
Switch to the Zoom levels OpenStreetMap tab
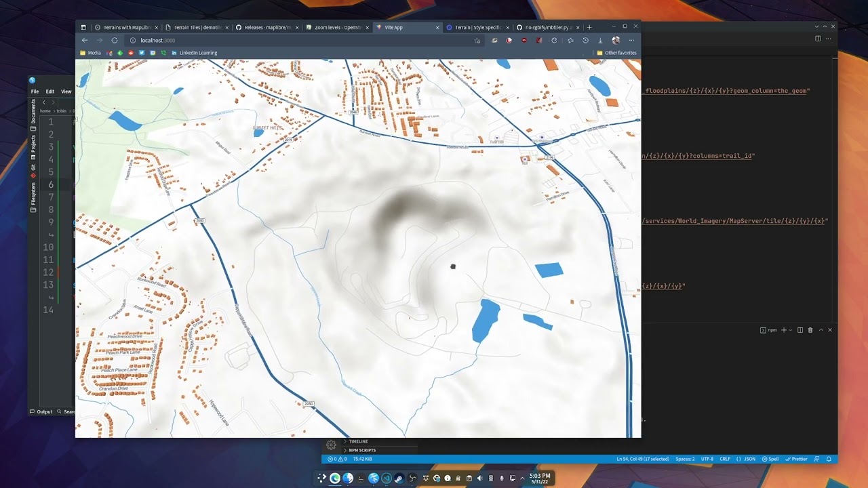(x=338, y=27)
